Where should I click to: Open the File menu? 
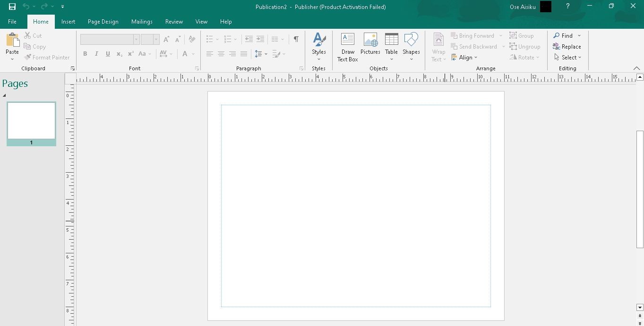tap(12, 22)
